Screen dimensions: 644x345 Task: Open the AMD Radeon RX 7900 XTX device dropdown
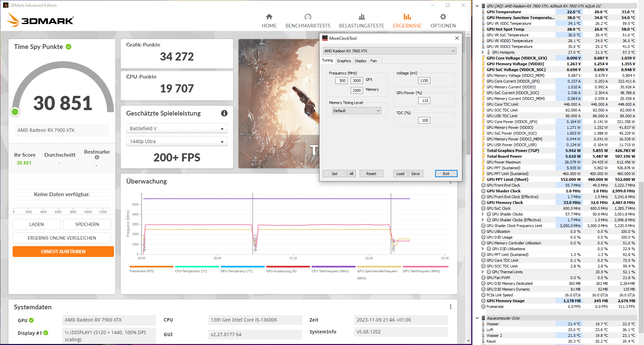[390, 51]
